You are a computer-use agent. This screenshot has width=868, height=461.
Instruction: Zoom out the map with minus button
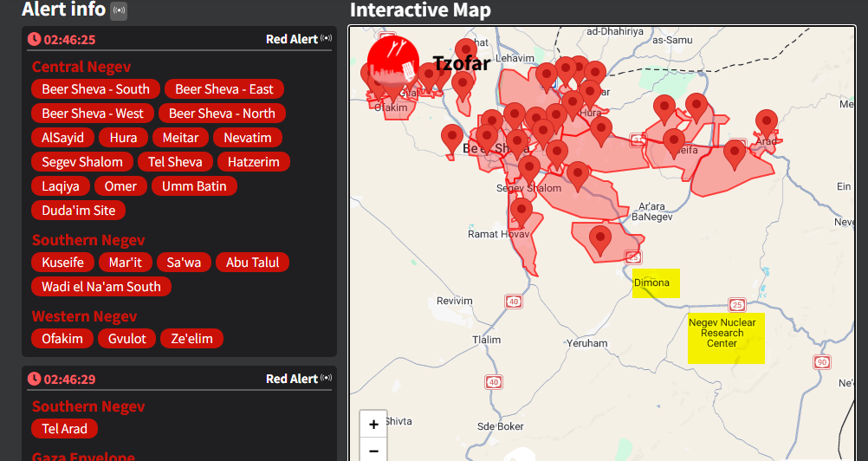pos(373,451)
